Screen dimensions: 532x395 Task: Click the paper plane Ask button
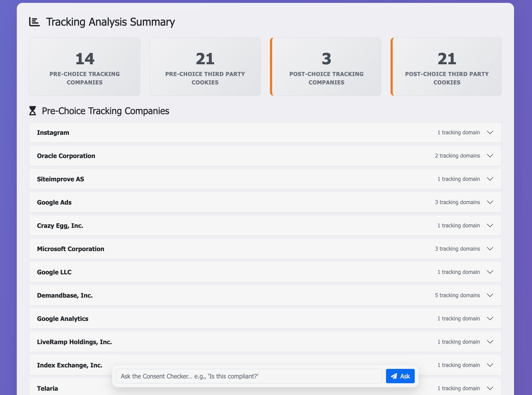point(400,376)
